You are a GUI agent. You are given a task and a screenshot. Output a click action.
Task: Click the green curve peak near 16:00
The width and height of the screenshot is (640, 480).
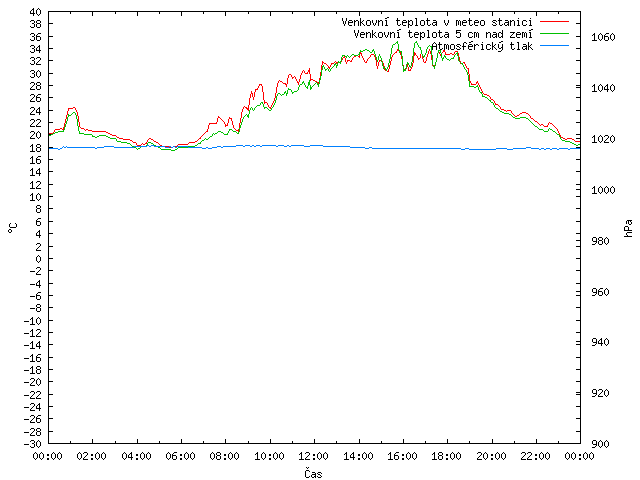[x=397, y=42]
